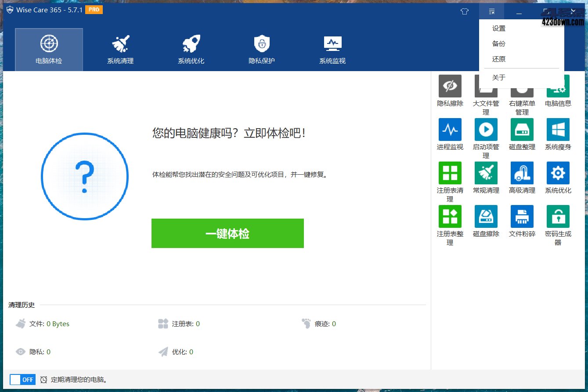Toggle the scheduled cleaning OFF switch
Image resolution: width=588 pixels, height=392 pixels.
pos(22,379)
